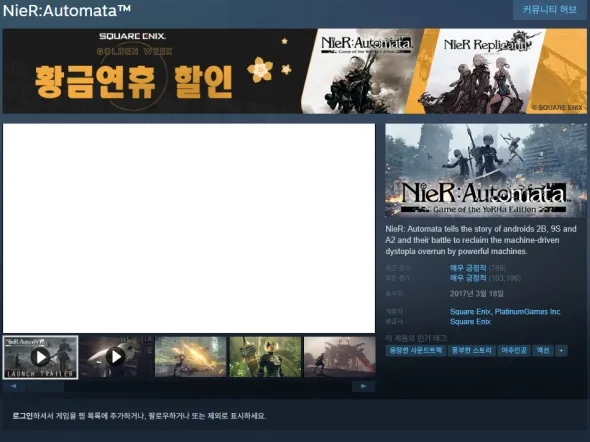Open the Square Enix publisher link

point(470,322)
